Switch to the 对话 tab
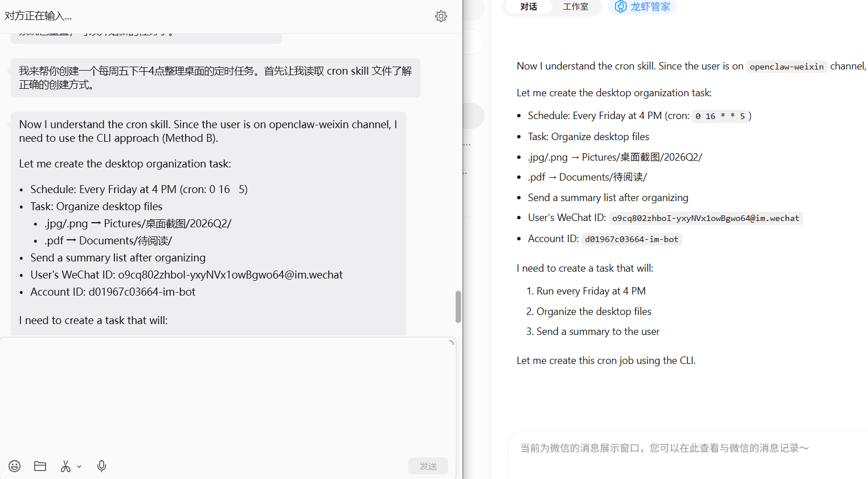Image resolution: width=868 pixels, height=479 pixels. pyautogui.click(x=529, y=7)
